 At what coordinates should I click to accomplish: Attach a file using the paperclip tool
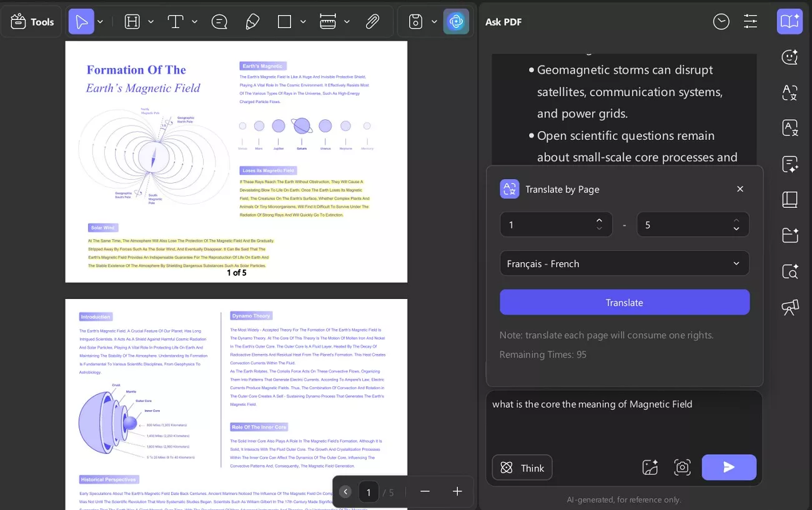(x=372, y=21)
